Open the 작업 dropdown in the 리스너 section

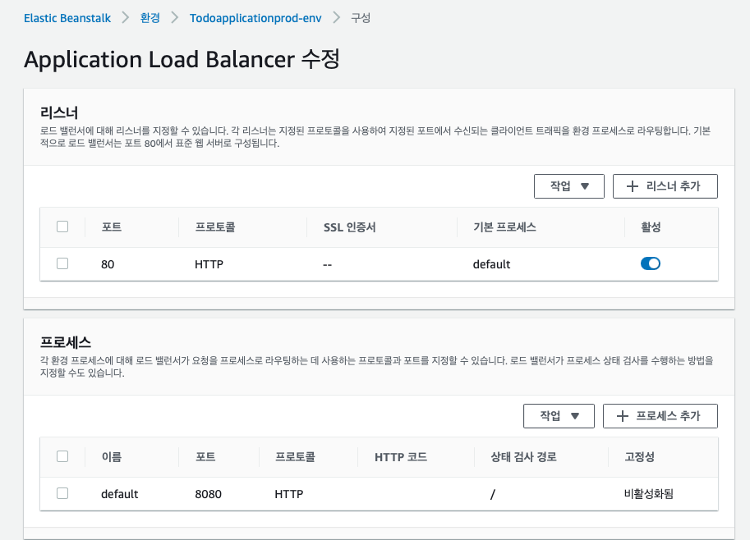point(569,186)
